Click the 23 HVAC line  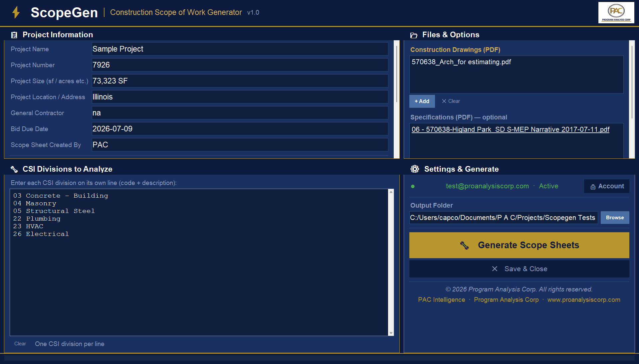(28, 226)
